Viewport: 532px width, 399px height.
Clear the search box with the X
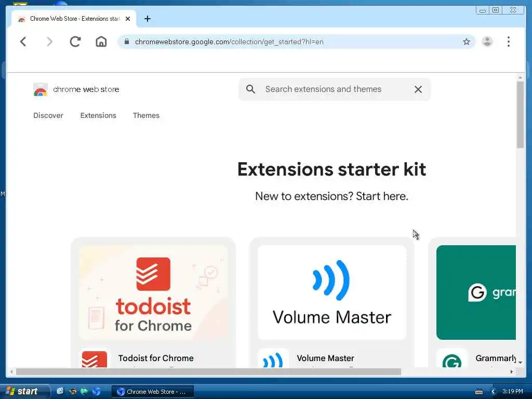coord(418,89)
